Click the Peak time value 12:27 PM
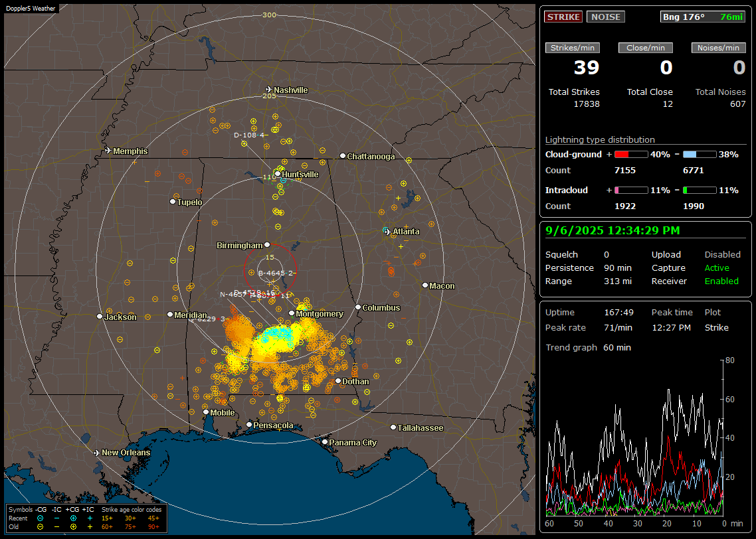756x539 pixels. [671, 327]
